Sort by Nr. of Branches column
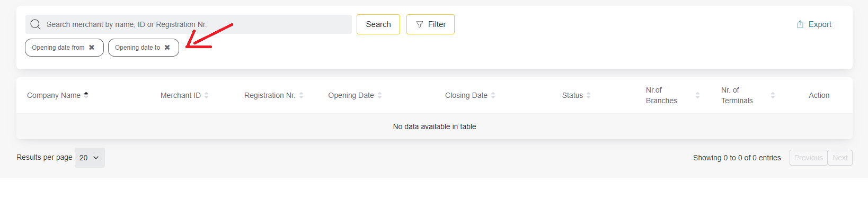The image size is (868, 209). [672, 95]
